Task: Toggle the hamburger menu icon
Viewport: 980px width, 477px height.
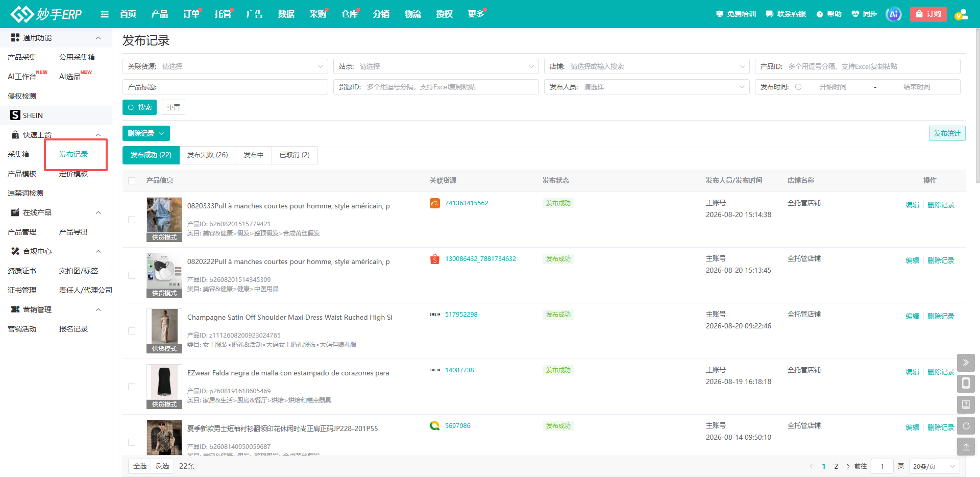Action: click(105, 14)
